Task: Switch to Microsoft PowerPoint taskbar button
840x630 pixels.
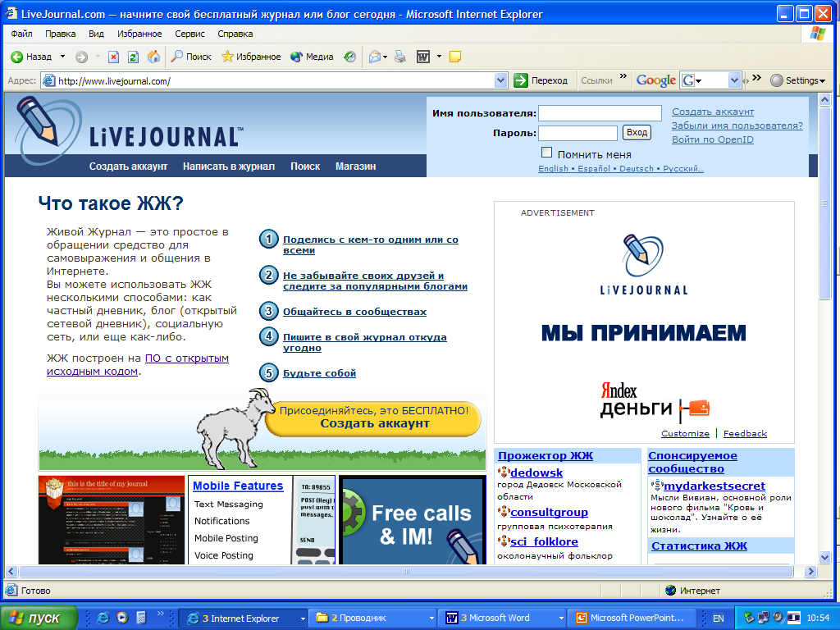Action: coord(632,618)
